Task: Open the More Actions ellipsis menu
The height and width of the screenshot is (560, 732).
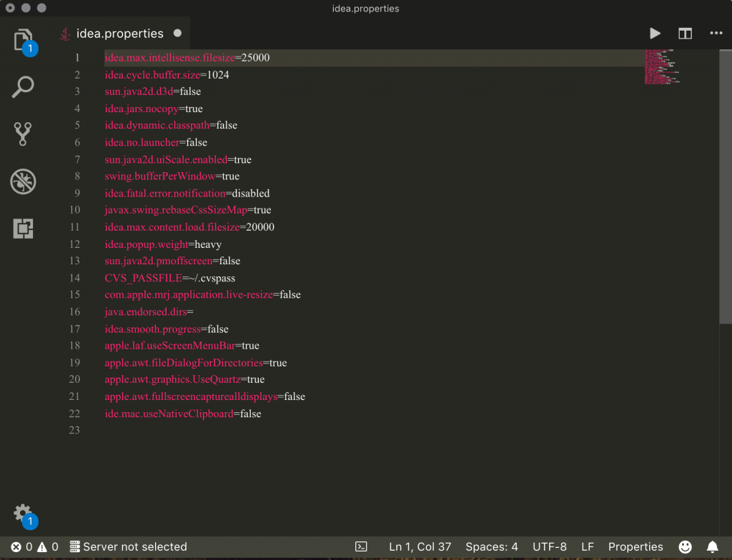Action: 714,33
